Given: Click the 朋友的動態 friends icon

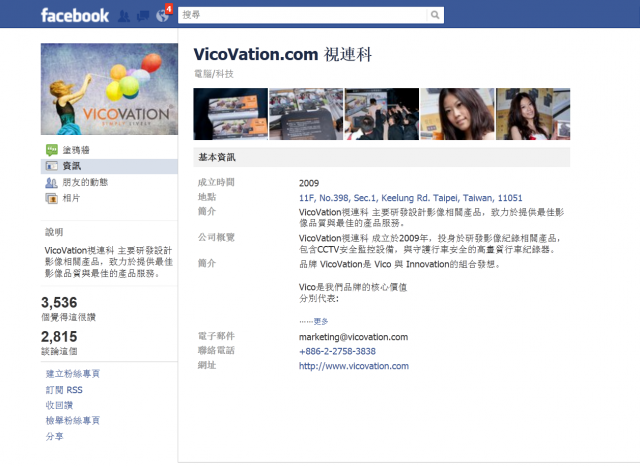Looking at the screenshot, I should click(51, 182).
